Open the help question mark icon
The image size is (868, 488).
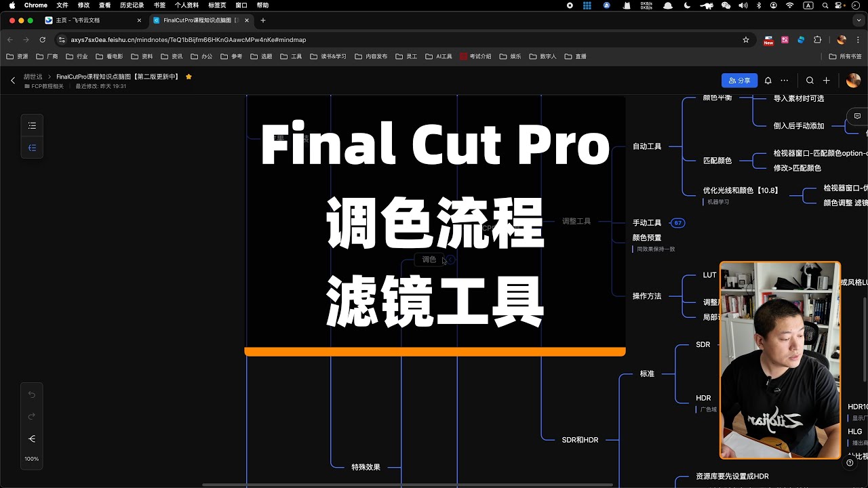click(850, 463)
